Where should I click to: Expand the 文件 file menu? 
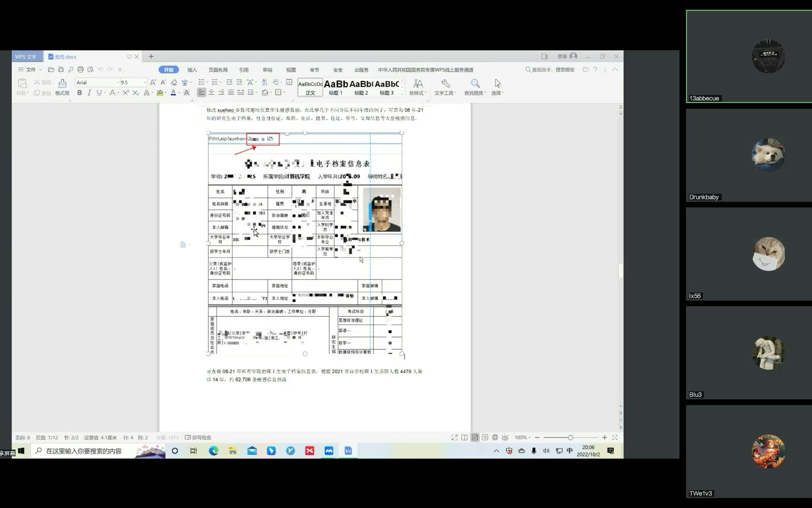[x=30, y=70]
